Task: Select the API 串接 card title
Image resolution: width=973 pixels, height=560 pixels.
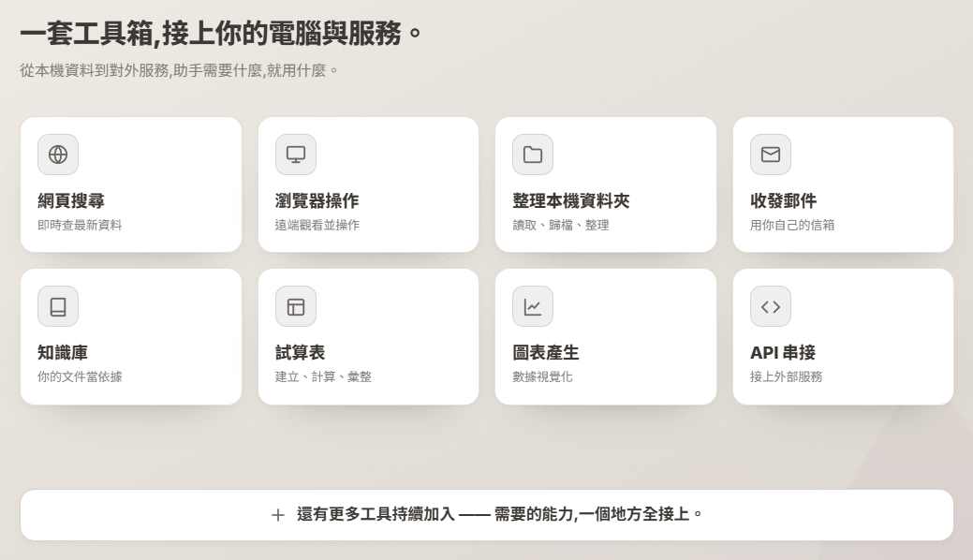Action: (783, 353)
